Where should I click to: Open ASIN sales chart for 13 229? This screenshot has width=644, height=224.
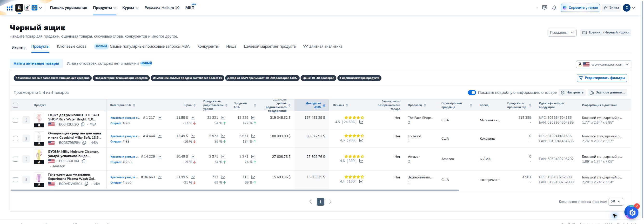(253, 118)
